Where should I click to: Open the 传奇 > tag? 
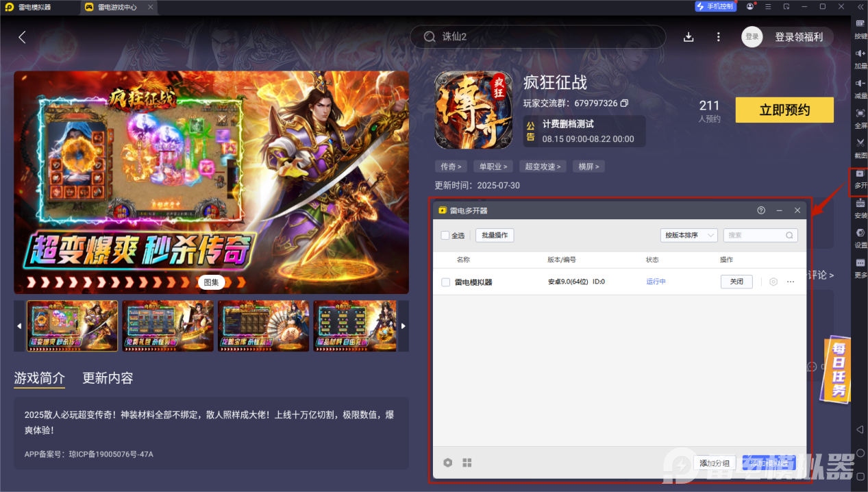[451, 167]
